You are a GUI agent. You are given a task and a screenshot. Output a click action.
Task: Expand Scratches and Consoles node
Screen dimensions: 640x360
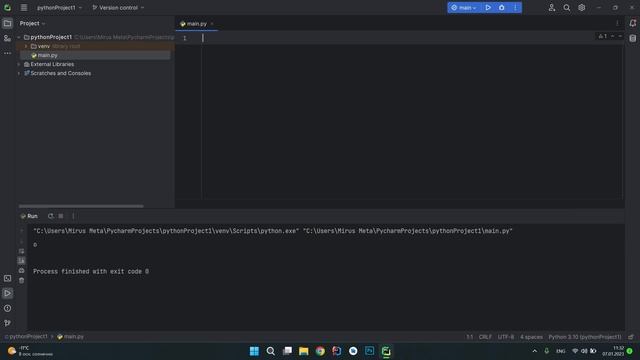click(19, 73)
